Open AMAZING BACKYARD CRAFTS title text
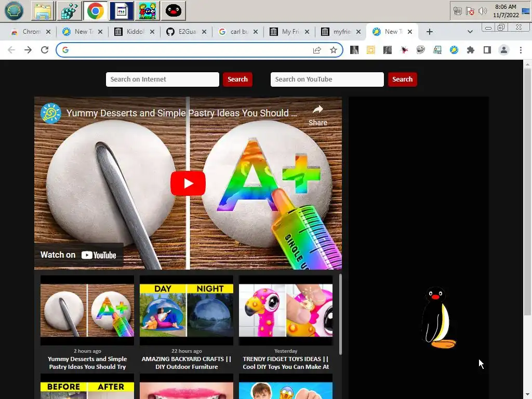Screen dimensions: 532x399 [x=187, y=363]
